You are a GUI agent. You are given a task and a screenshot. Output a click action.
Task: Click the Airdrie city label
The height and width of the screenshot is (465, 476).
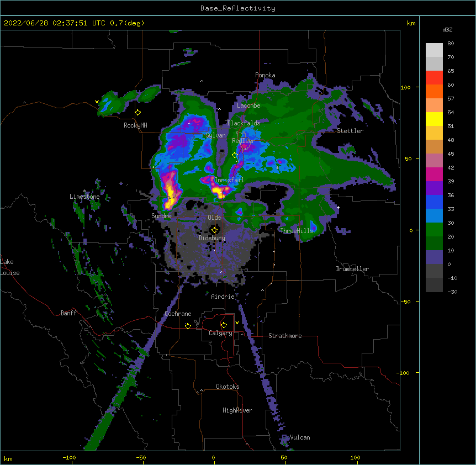pos(223,297)
